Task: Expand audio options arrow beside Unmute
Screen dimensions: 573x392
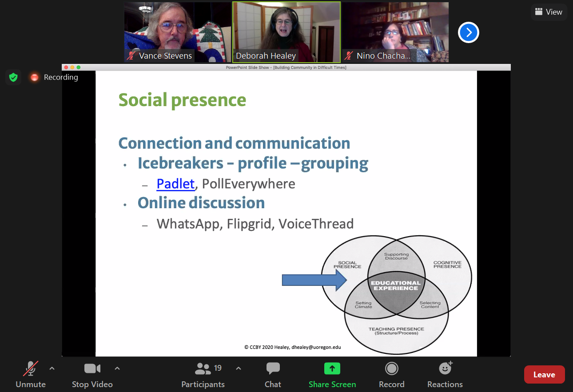Action: 52,368
